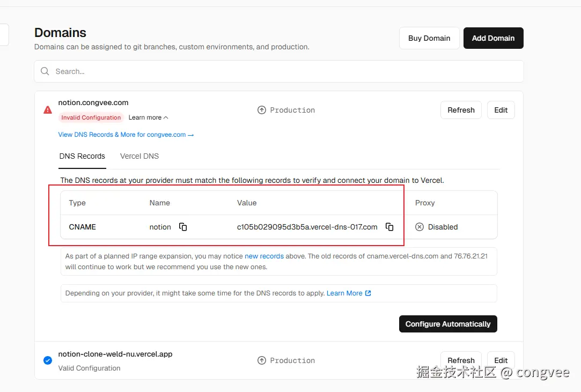Open the Learn More external link
581x392 pixels.
pos(349,293)
